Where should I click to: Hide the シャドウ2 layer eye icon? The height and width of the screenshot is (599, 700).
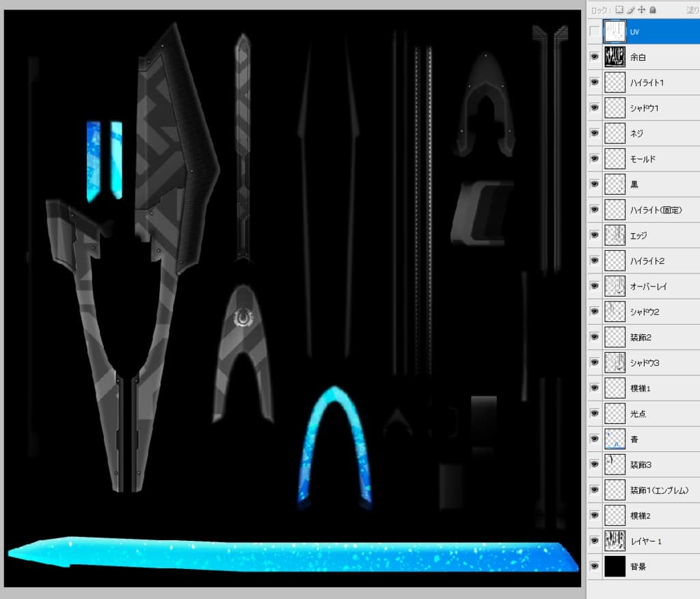click(x=594, y=311)
